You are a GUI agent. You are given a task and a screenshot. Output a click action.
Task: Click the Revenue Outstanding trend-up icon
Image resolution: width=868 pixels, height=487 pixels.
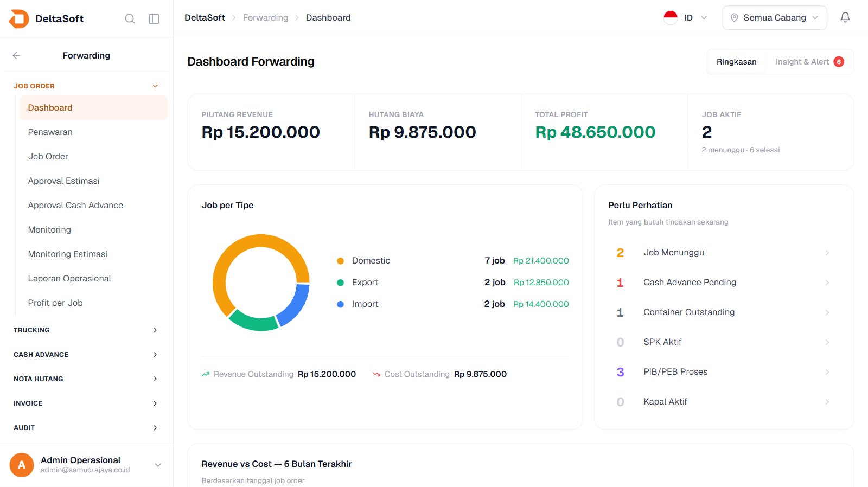pyautogui.click(x=206, y=374)
